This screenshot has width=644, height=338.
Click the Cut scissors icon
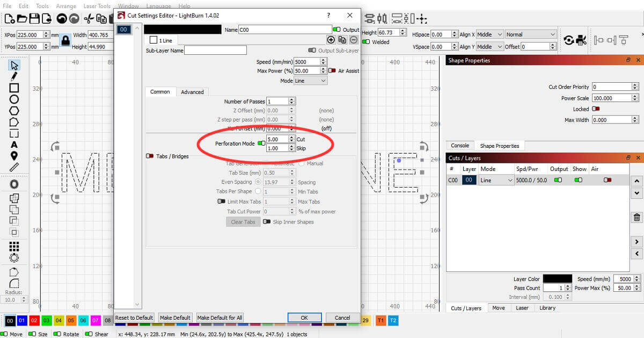(89, 19)
